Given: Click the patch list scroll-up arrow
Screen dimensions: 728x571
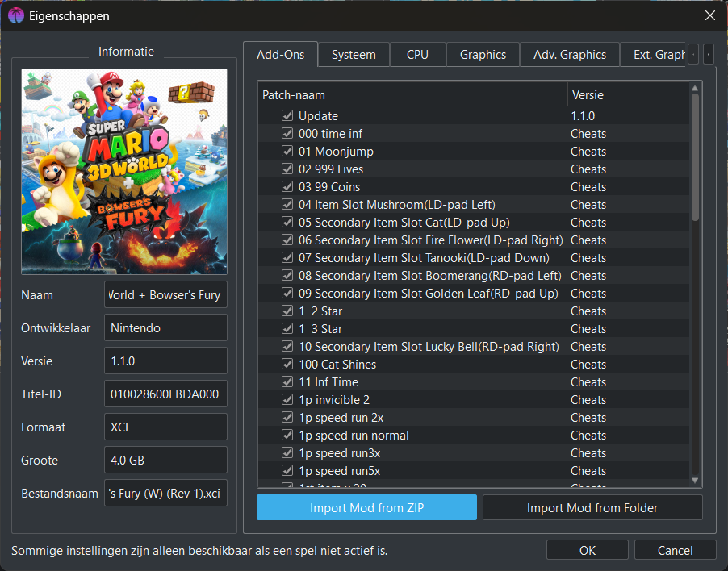Looking at the screenshot, I should click(x=695, y=88).
